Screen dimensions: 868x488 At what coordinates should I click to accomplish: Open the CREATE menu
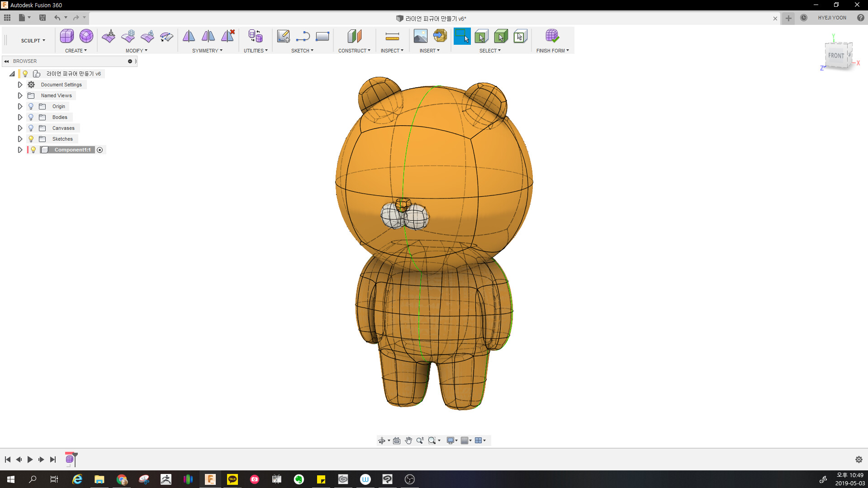pos(76,51)
